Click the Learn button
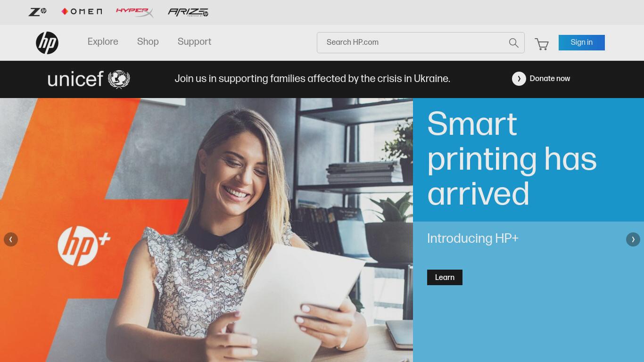Screen dimensions: 644x362 point(445,277)
